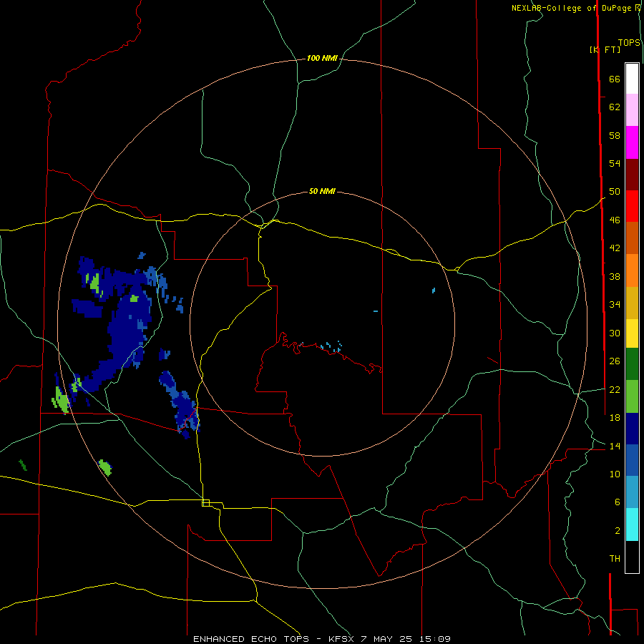Click the ENHANCED ECHO TOPS caption text
The height and width of the screenshot is (644, 644).
click(x=251, y=639)
